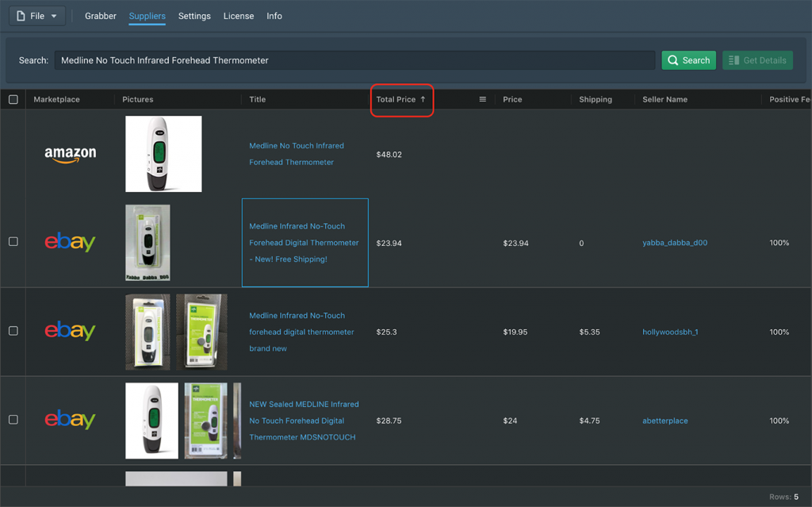The width and height of the screenshot is (812, 507).
Task: Check the box for the $25.3 eBay row
Action: coord(13,331)
